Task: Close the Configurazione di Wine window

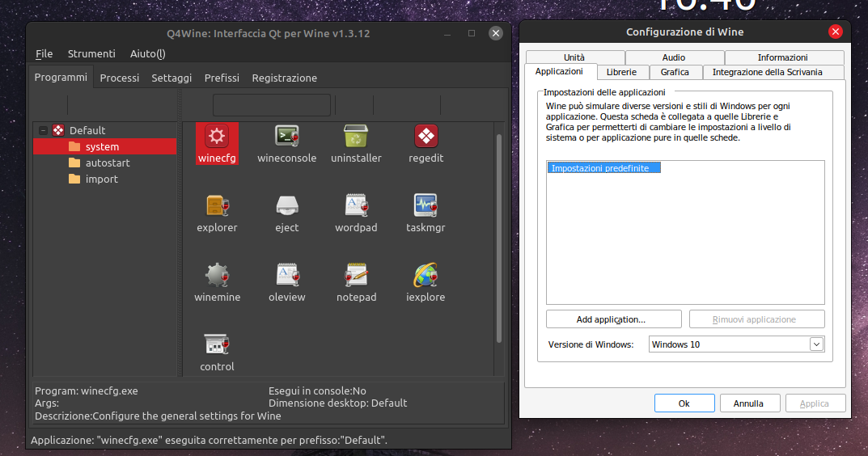Action: coord(836,32)
